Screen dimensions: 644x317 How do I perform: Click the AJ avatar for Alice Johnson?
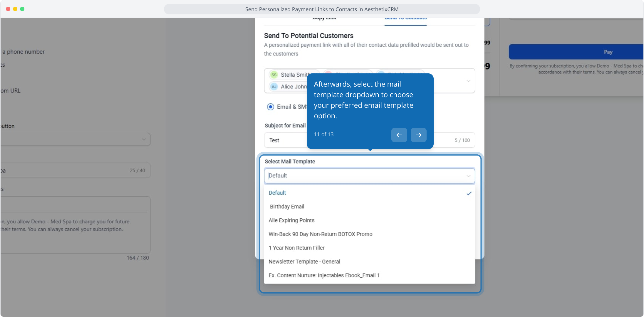click(274, 87)
